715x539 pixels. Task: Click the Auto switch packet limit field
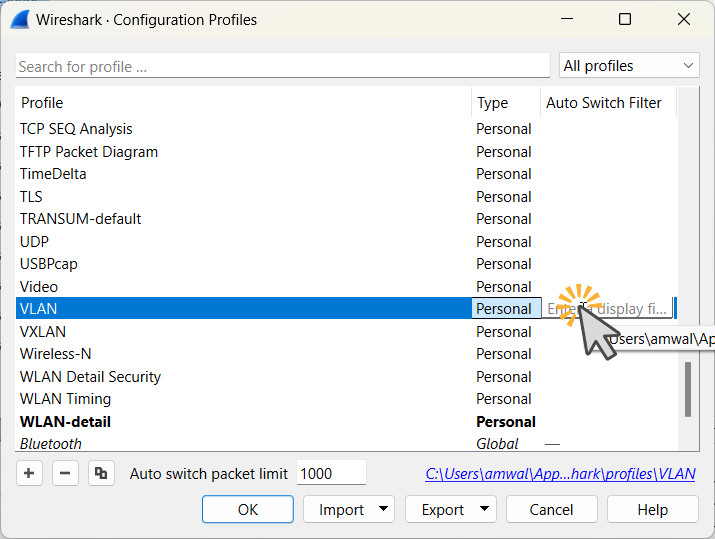click(x=331, y=474)
